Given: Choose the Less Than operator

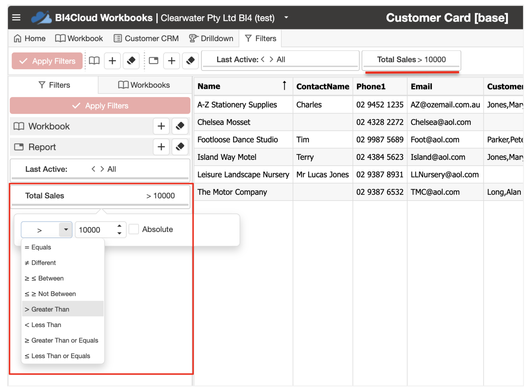Looking at the screenshot, I should (x=63, y=325).
